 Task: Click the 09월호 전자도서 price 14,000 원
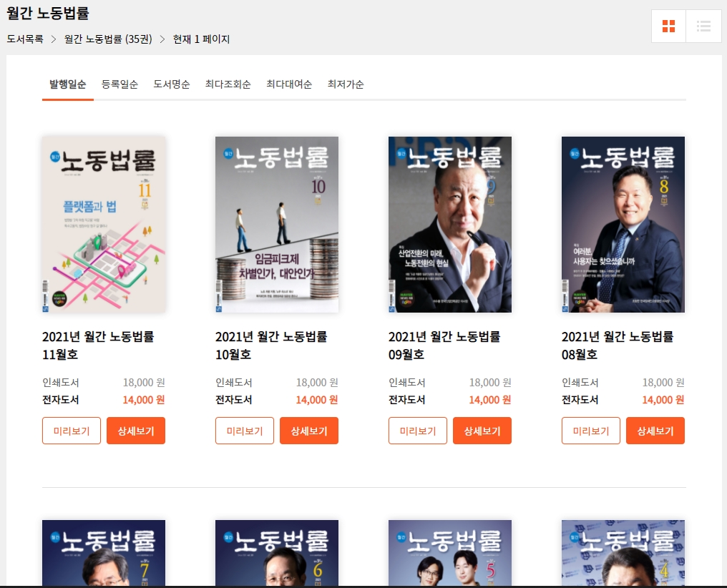[490, 400]
